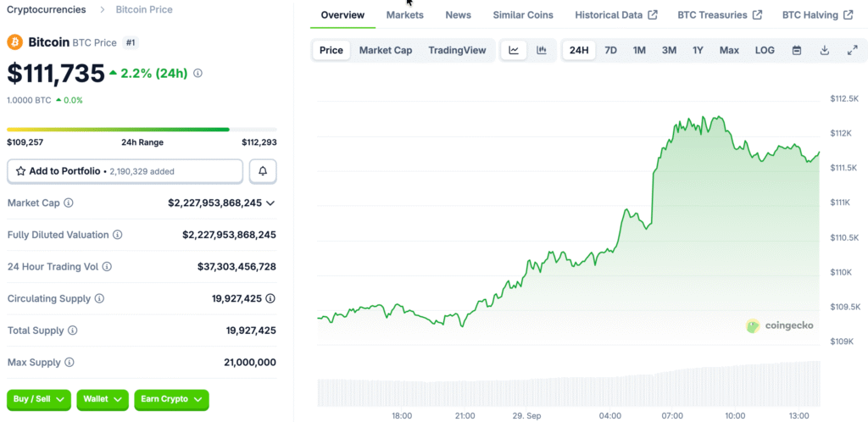This screenshot has height=422, width=868.
Task: Click the #1 rank badge
Action: pyautogui.click(x=130, y=42)
